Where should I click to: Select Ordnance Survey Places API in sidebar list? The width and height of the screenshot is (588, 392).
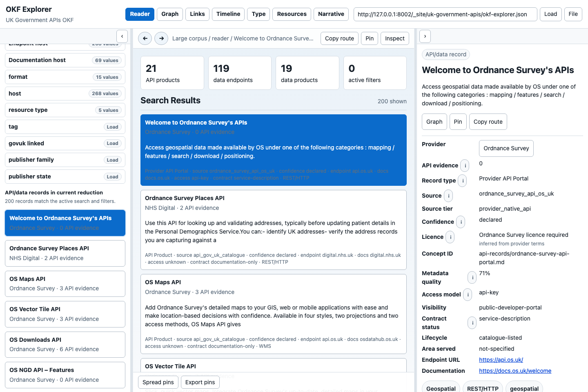pos(65,253)
